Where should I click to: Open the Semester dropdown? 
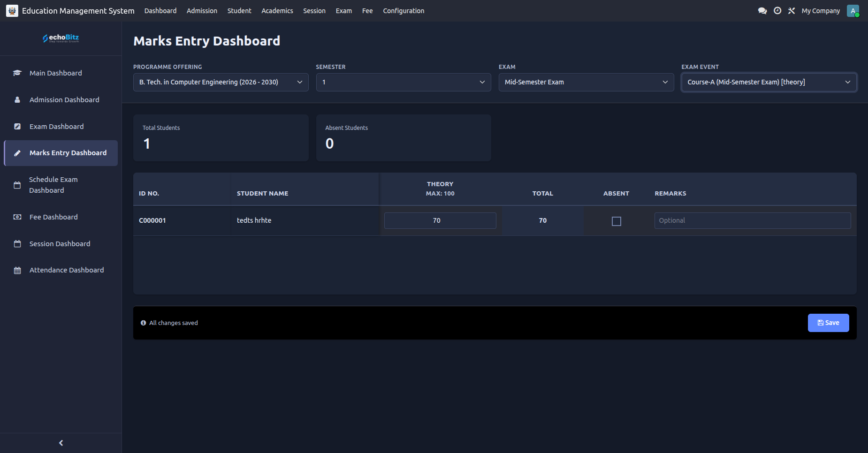(x=404, y=82)
